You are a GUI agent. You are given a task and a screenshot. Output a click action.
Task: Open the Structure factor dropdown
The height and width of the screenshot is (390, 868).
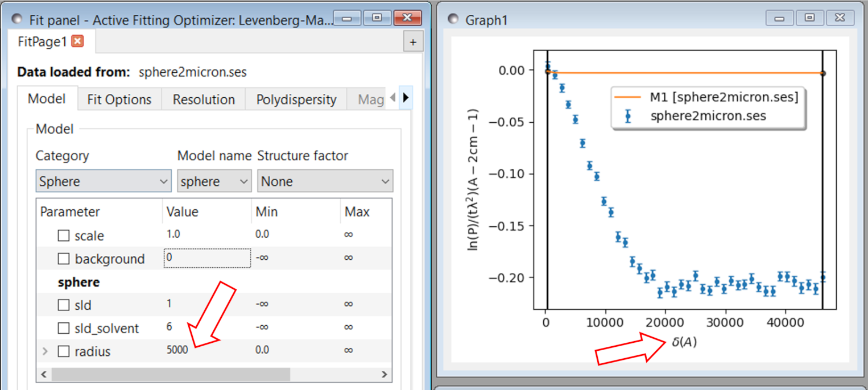tap(325, 181)
